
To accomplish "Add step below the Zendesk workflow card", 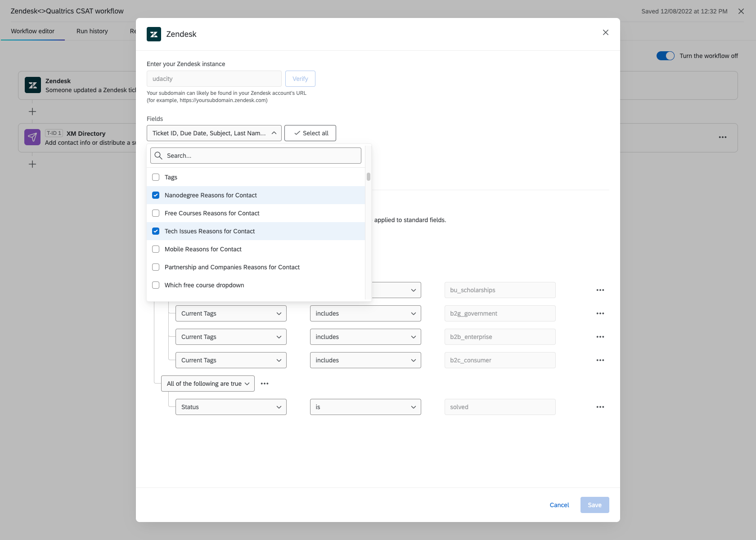I will tap(32, 112).
